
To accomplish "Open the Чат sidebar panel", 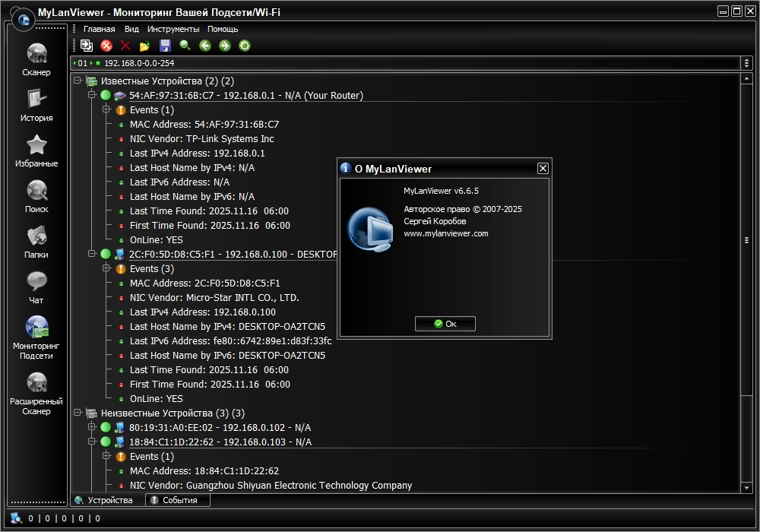I will pos(36,288).
